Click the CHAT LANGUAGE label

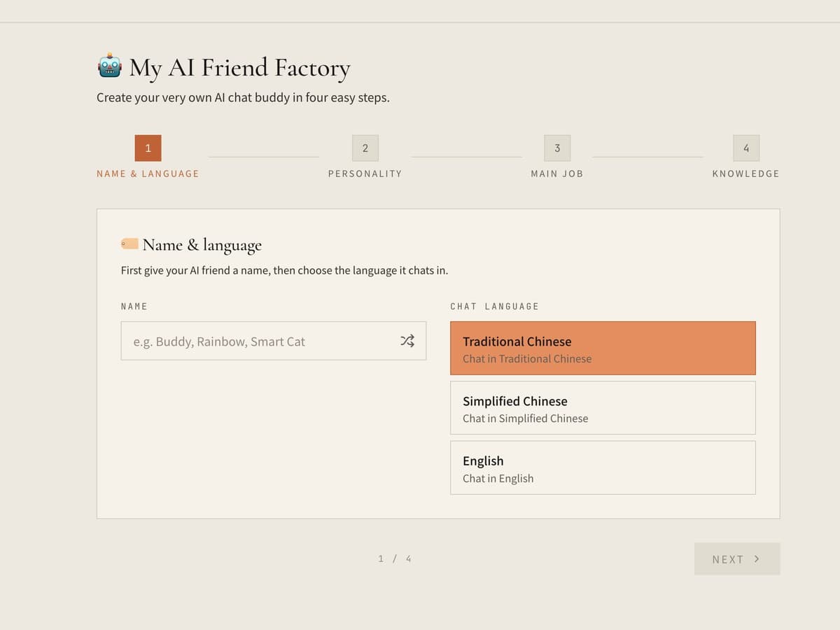[x=494, y=307]
